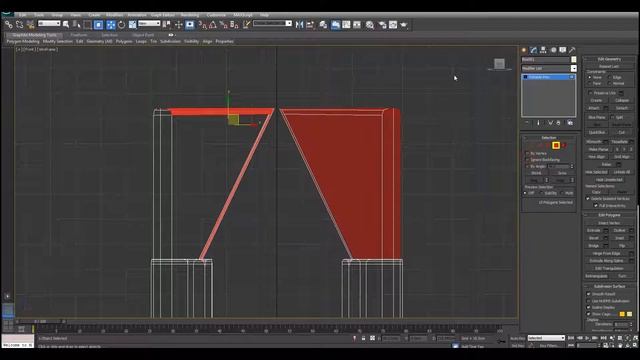Activate the Select and Move tool
The height and width of the screenshot is (360, 640).
111,25
